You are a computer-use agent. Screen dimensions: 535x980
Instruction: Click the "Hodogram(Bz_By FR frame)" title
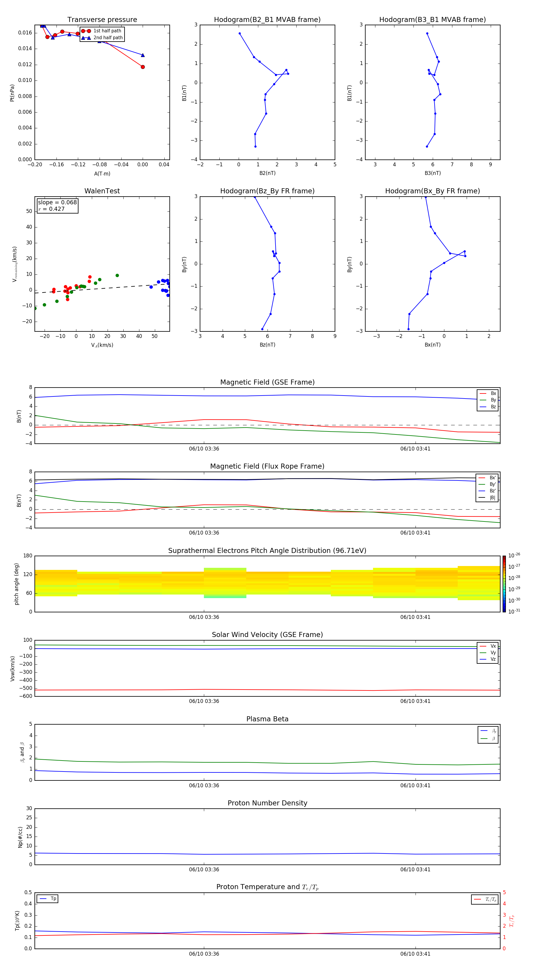point(267,191)
